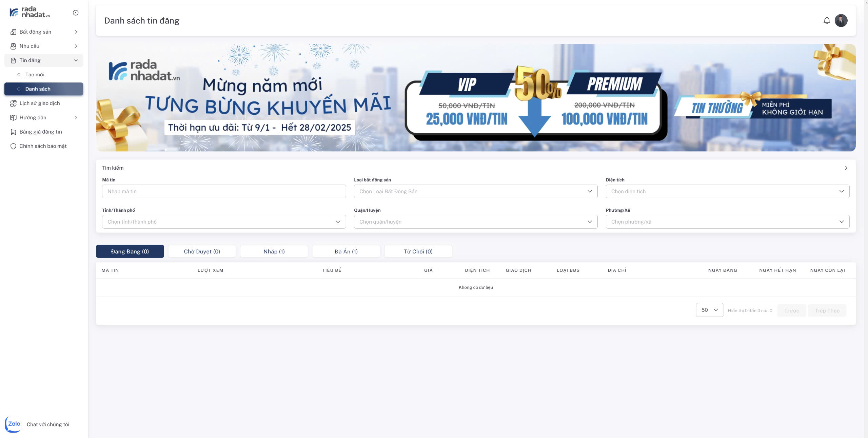Image resolution: width=868 pixels, height=438 pixels.
Task: Open the user profile avatar
Action: (841, 21)
